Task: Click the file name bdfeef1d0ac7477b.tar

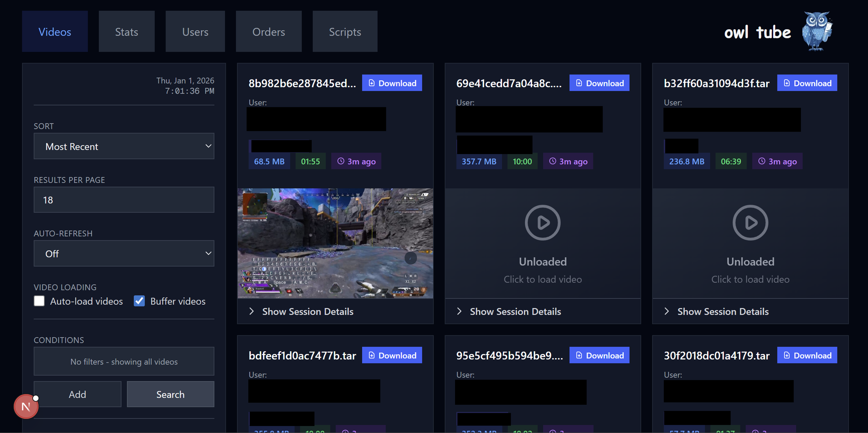Action: [302, 355]
